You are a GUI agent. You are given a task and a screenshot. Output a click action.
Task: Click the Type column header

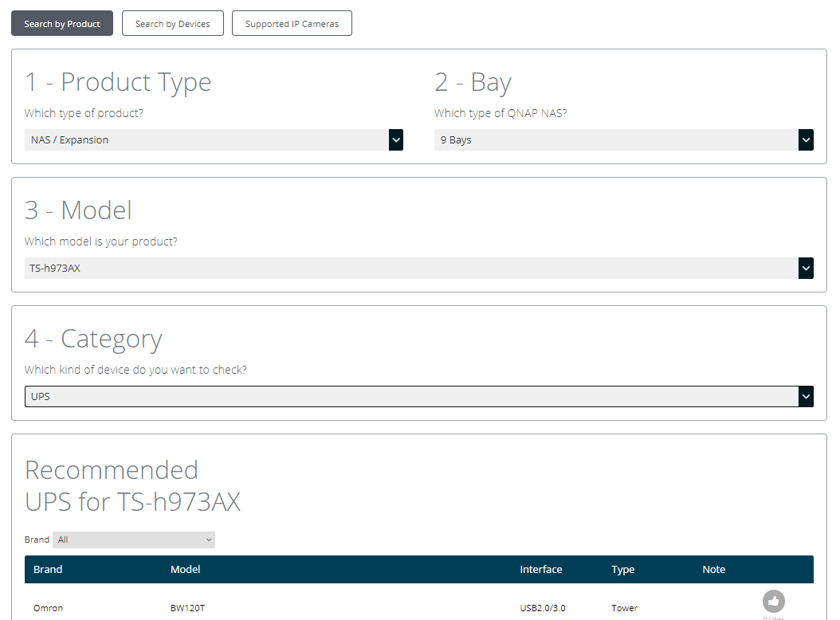(x=622, y=570)
